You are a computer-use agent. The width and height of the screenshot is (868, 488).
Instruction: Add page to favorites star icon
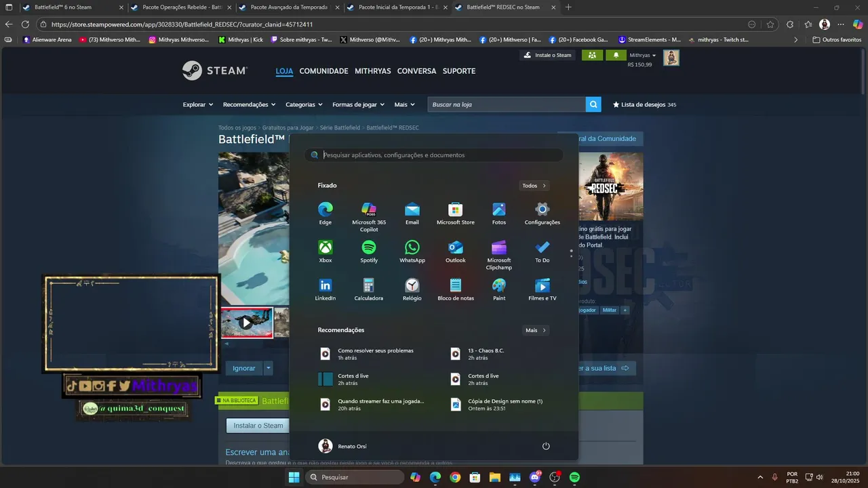tap(770, 24)
